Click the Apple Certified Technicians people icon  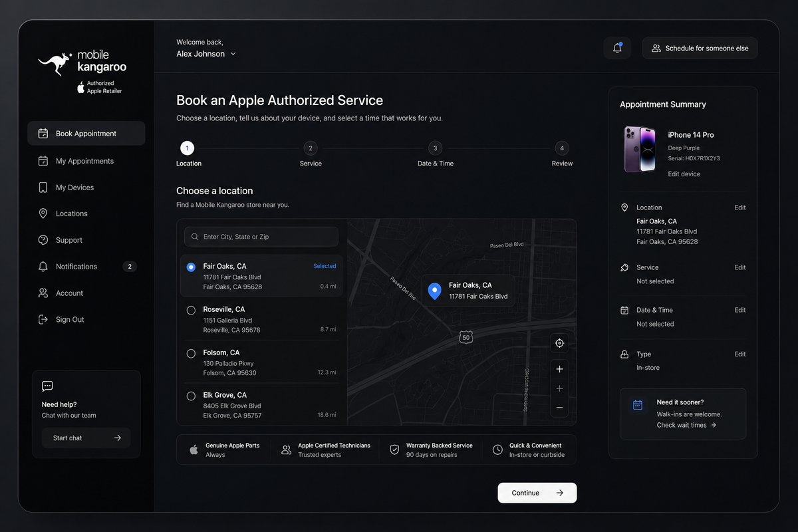point(286,450)
